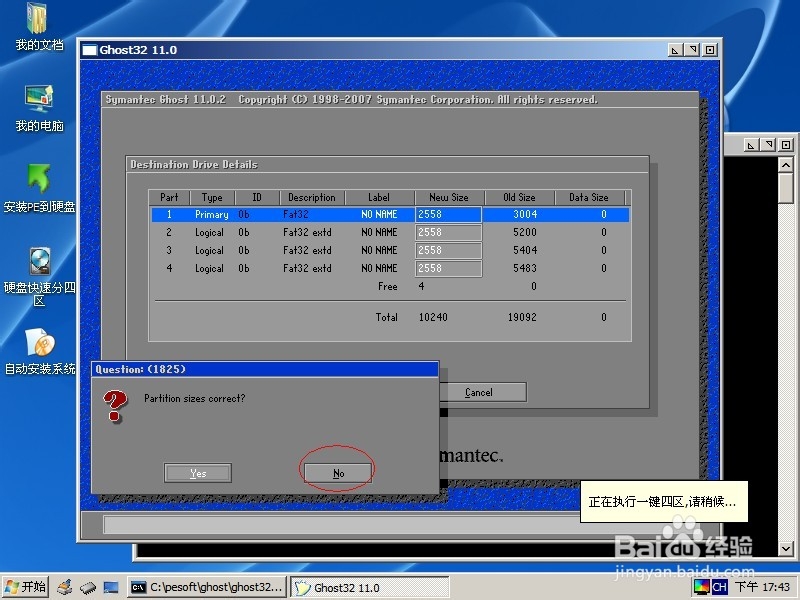Switch to the Ghost32 11.0 taskbar item
Viewport: 800px width, 600px height.
click(x=369, y=587)
